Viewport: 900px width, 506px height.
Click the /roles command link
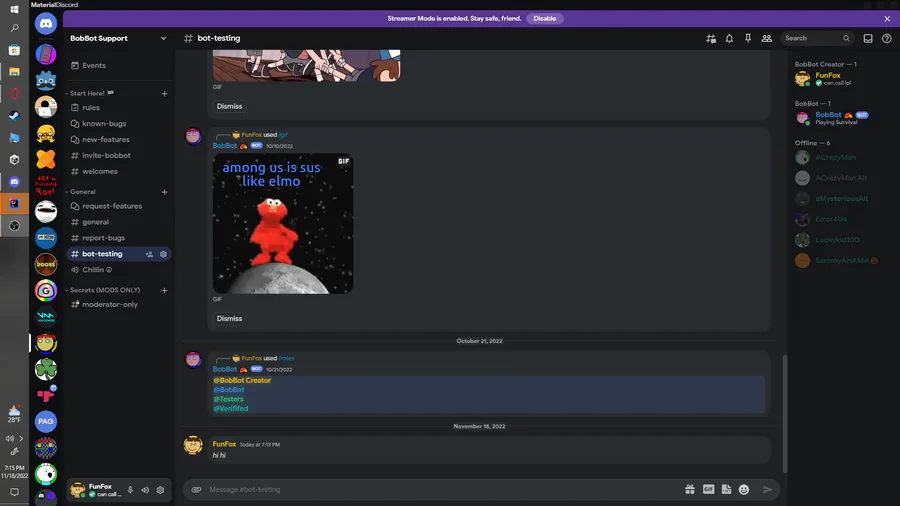coord(286,358)
